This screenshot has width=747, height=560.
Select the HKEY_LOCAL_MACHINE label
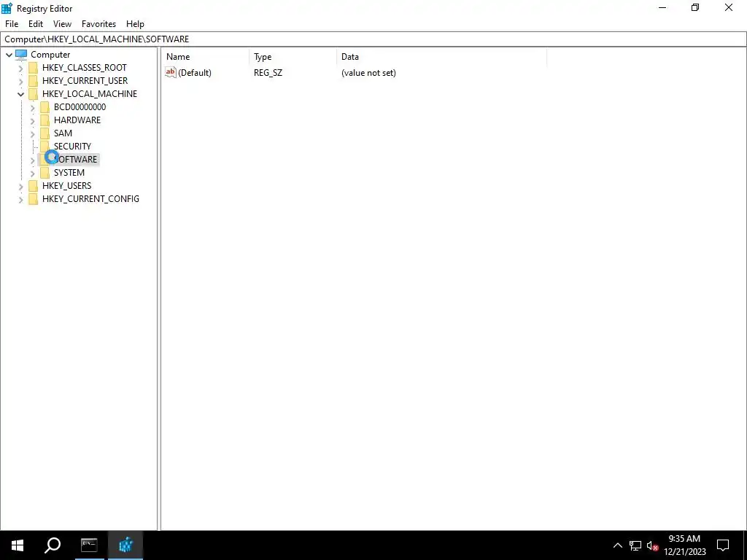[x=90, y=94]
